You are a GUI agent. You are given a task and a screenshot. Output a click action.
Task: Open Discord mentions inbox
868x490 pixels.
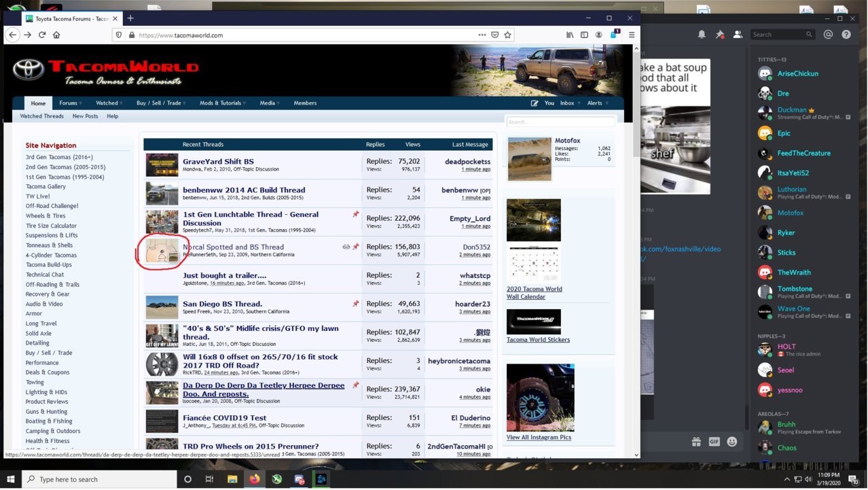[828, 35]
